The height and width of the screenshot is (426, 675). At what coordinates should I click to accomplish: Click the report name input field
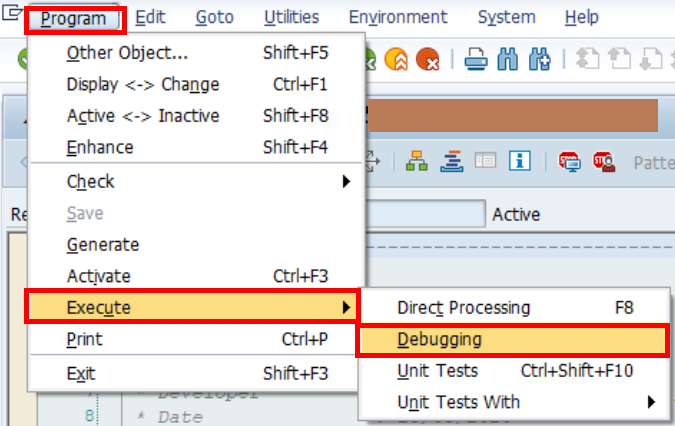[425, 214]
